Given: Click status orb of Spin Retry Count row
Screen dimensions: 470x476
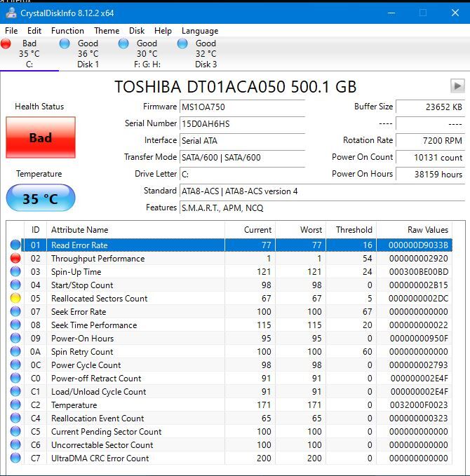Looking at the screenshot, I should [x=15, y=351].
